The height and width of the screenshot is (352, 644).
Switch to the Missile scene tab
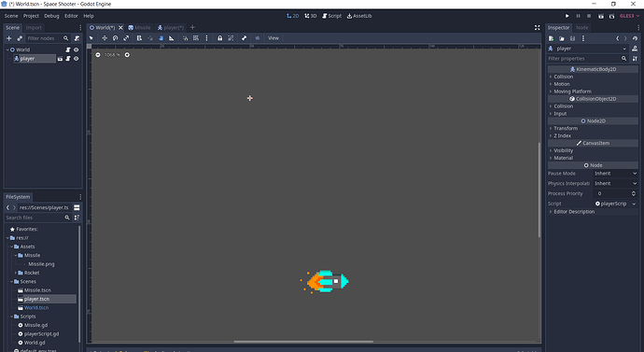pos(139,27)
